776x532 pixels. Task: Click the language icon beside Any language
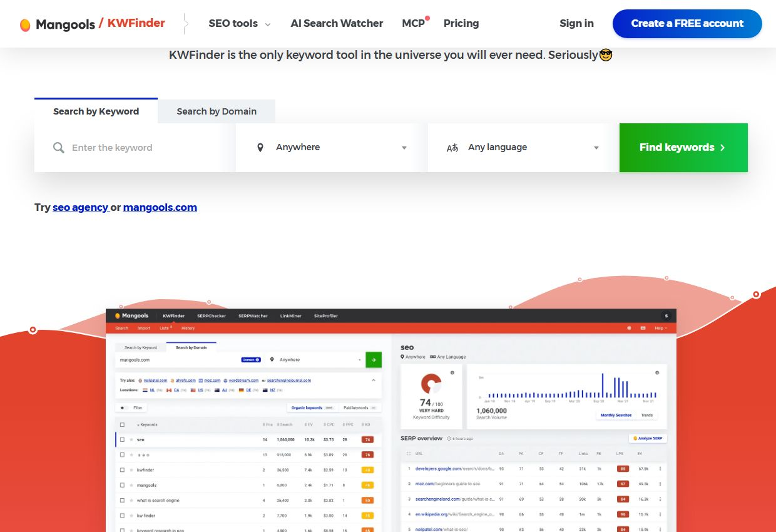coord(452,148)
